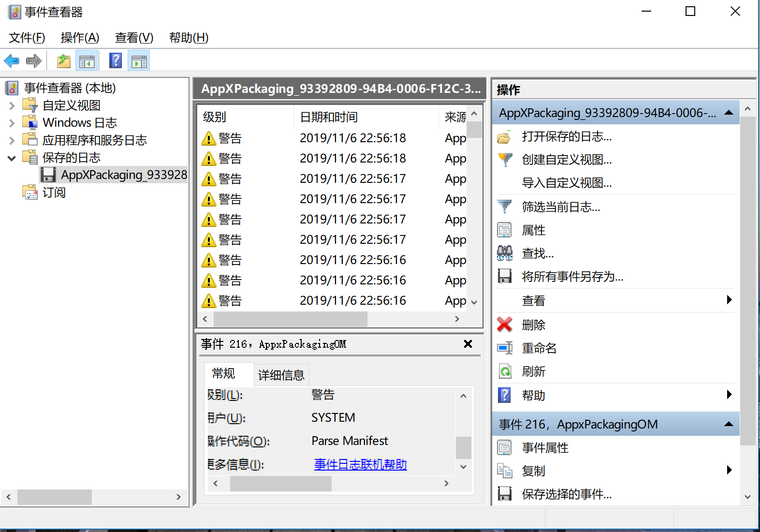Click the event detail horizontal scroll right arrow
760x532 pixels.
click(x=446, y=484)
